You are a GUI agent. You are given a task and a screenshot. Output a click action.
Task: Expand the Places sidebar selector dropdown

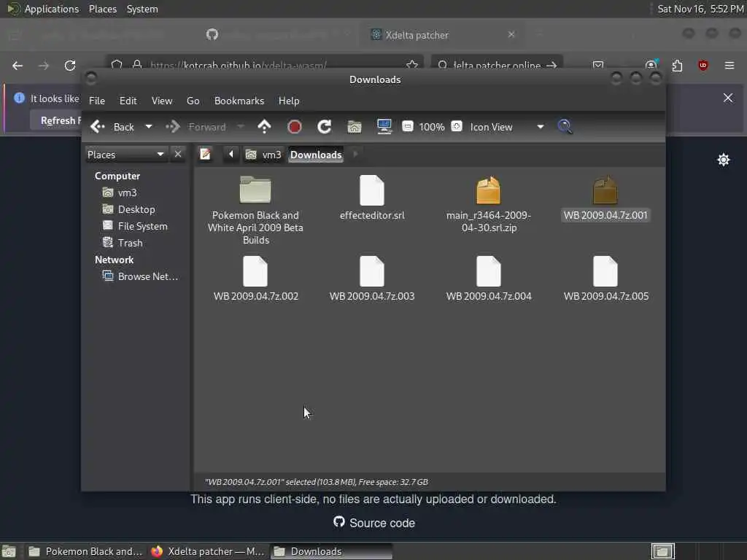(126, 155)
